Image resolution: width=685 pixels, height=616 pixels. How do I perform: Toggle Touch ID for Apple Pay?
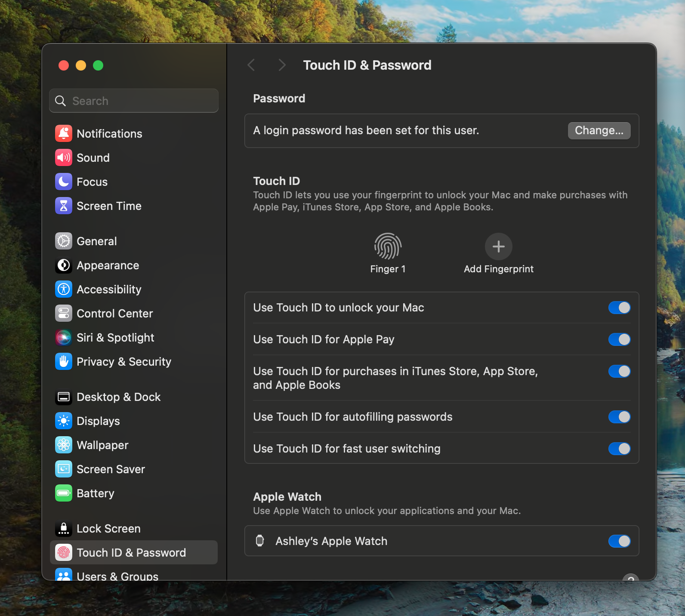coord(619,339)
